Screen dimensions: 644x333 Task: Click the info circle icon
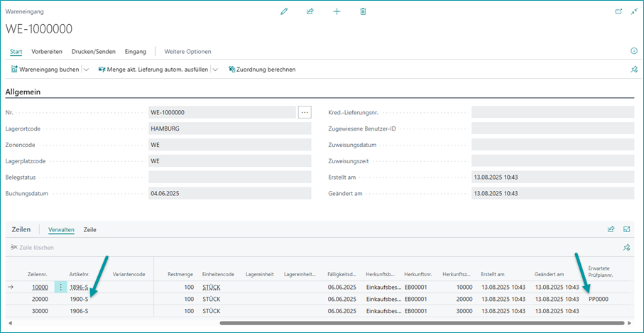(x=634, y=51)
